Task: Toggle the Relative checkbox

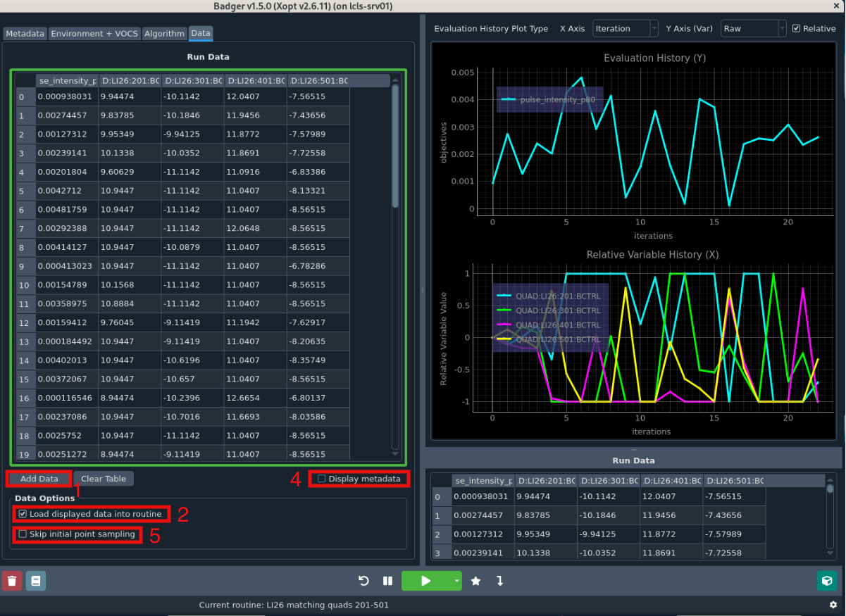Action: tap(796, 29)
